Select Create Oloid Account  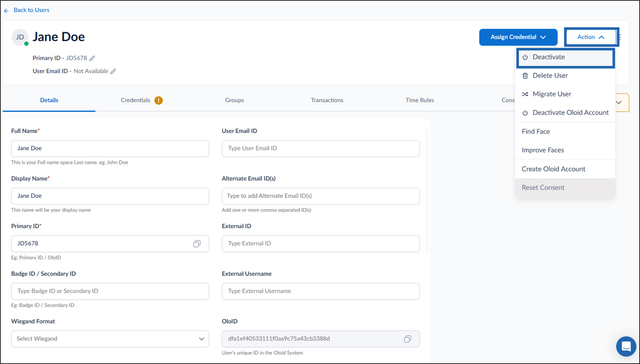click(565, 169)
